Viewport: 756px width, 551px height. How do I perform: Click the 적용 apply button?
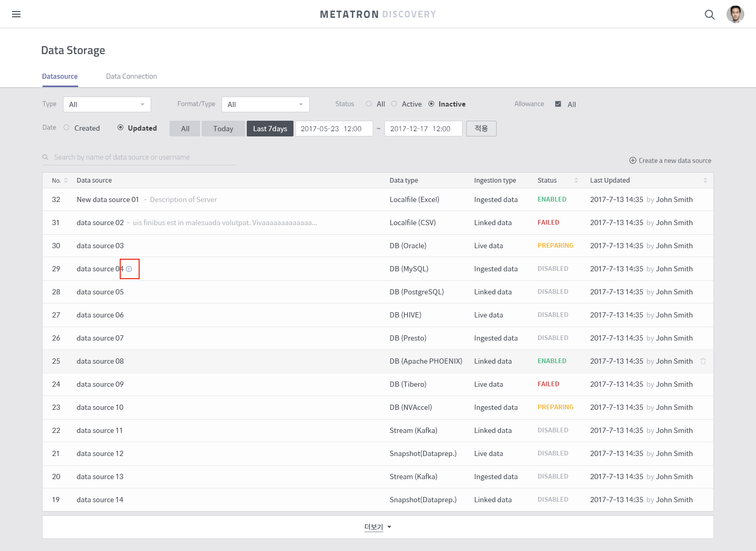481,129
